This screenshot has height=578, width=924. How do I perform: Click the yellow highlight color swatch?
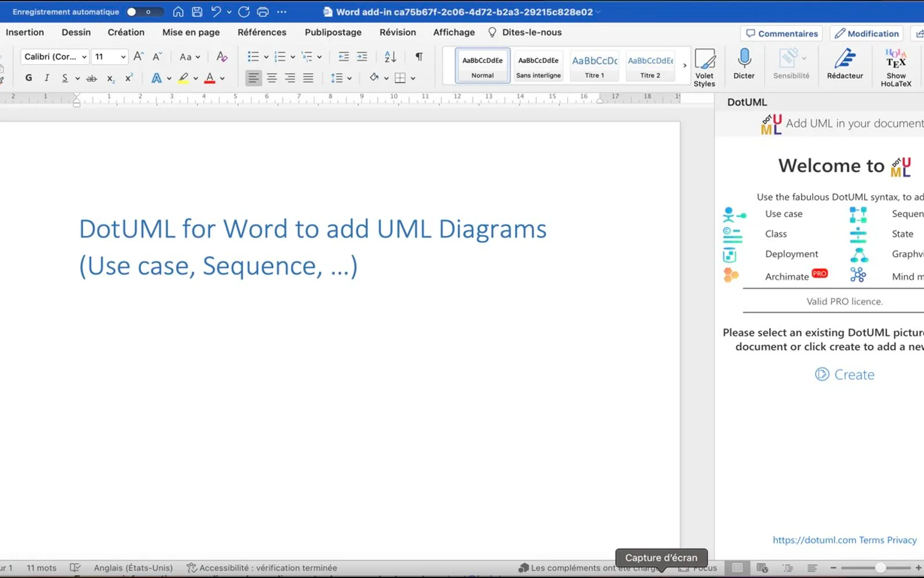[184, 78]
